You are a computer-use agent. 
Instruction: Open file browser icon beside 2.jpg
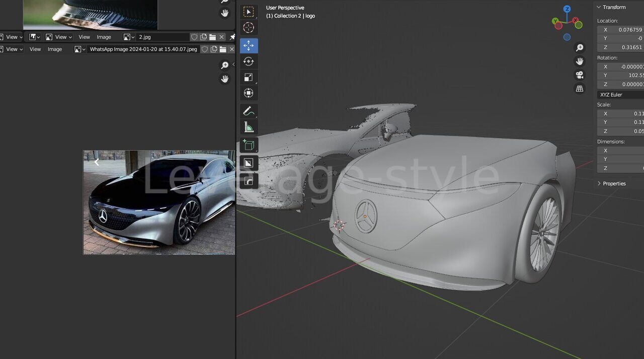pos(212,37)
